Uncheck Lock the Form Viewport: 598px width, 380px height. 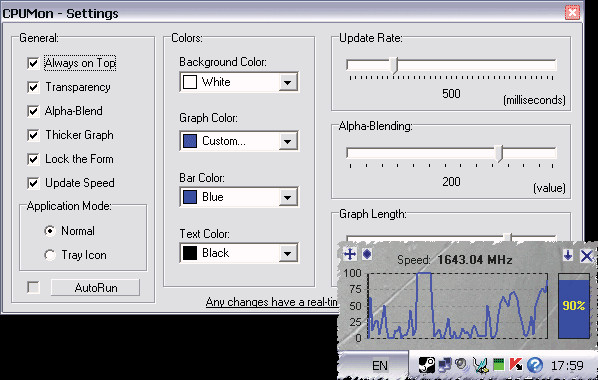pos(33,159)
